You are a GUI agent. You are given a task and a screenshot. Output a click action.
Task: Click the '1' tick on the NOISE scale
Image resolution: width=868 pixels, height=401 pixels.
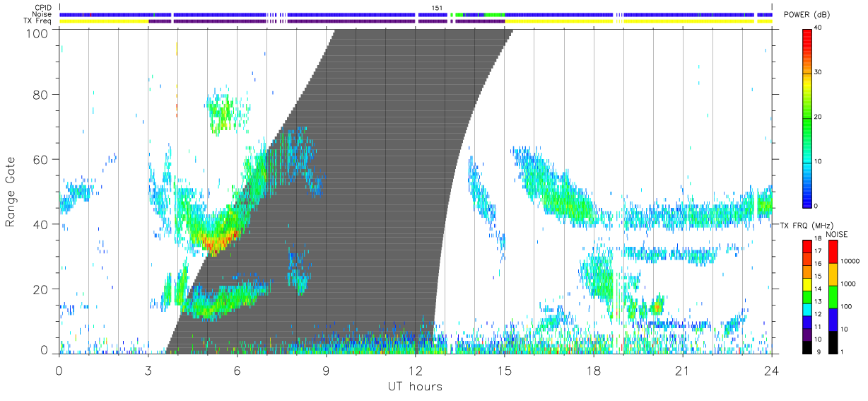pyautogui.click(x=843, y=352)
